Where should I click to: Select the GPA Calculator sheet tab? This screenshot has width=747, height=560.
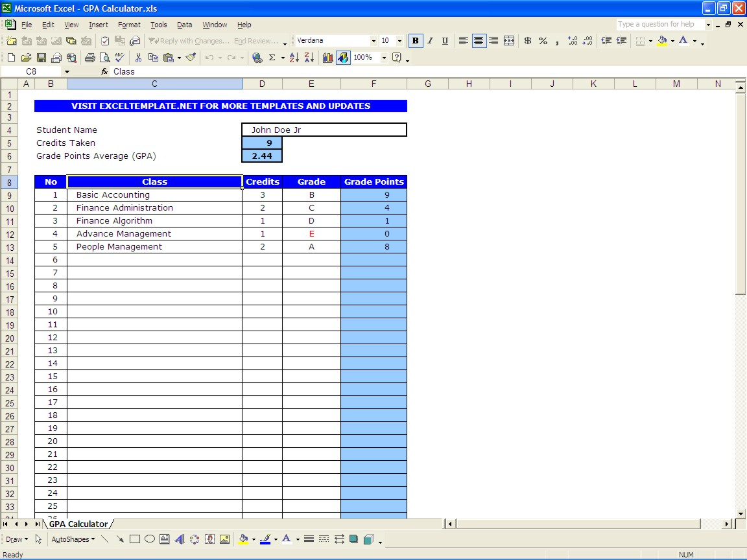[x=78, y=524]
